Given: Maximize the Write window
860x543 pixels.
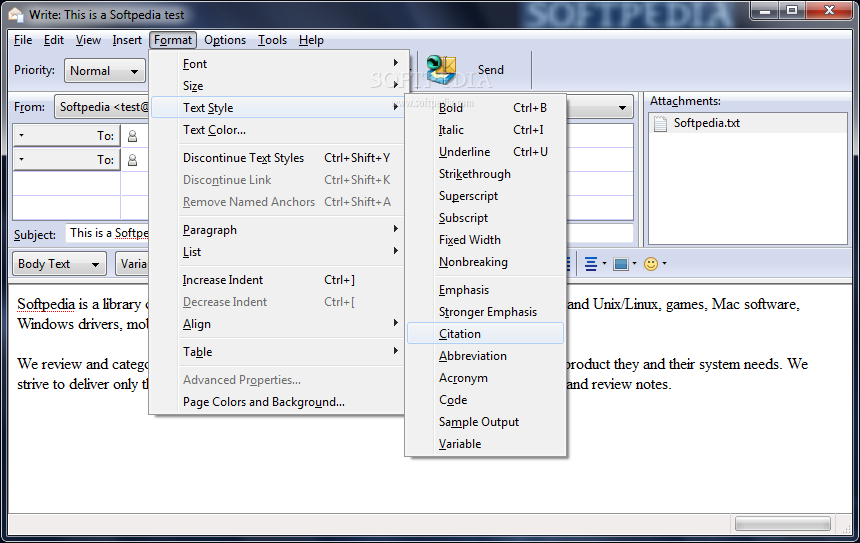Looking at the screenshot, I should click(x=792, y=11).
